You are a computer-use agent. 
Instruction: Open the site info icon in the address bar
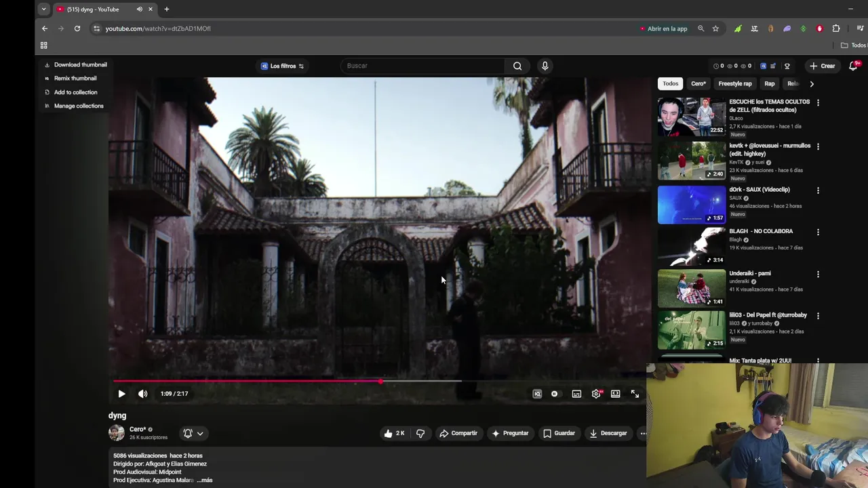pos(96,28)
